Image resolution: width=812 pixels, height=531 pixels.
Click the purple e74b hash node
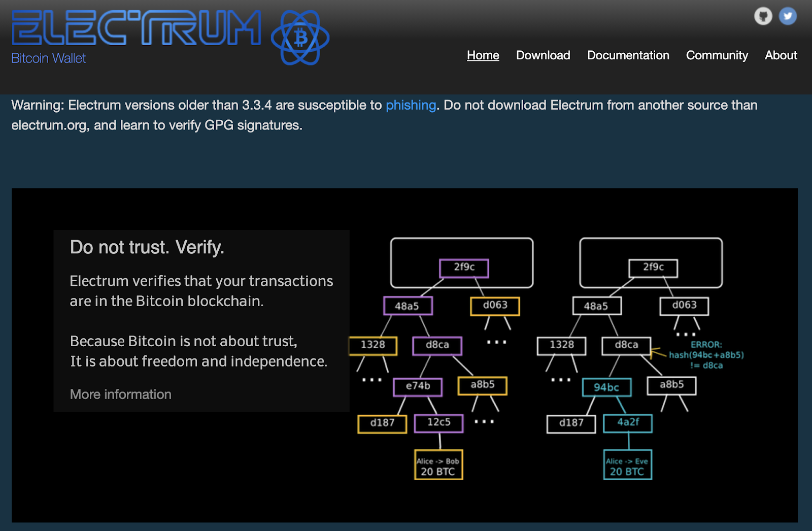[418, 386]
